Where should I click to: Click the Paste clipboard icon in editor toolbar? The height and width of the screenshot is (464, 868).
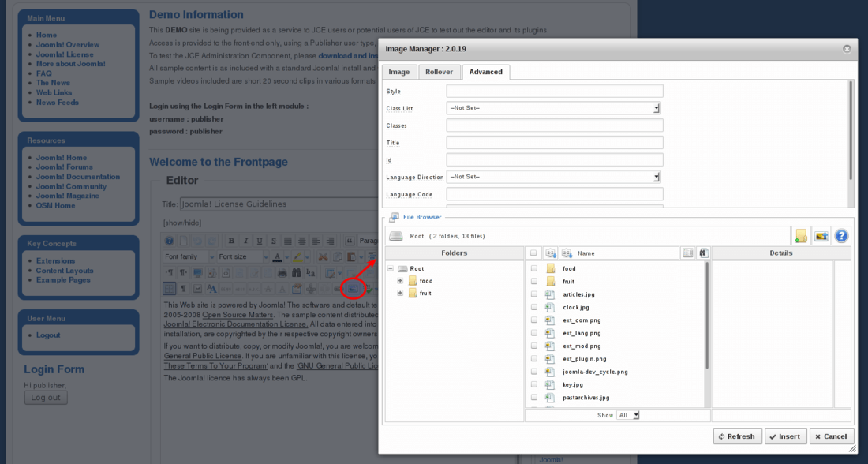click(x=351, y=256)
